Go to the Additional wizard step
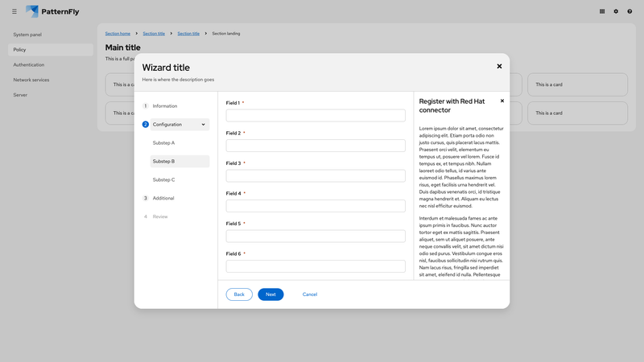Screen dimensions: 644x362 [163, 198]
